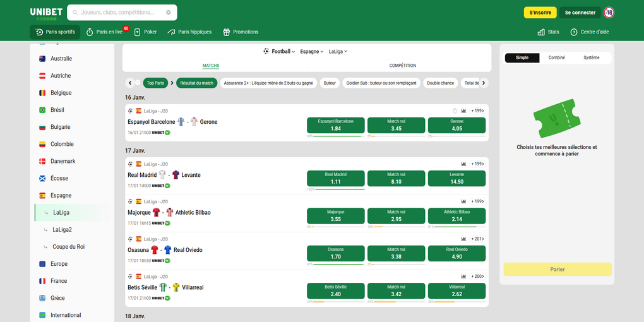Switch to the Compétition tab
Image resolution: width=644 pixels, height=322 pixels.
pyautogui.click(x=402, y=66)
